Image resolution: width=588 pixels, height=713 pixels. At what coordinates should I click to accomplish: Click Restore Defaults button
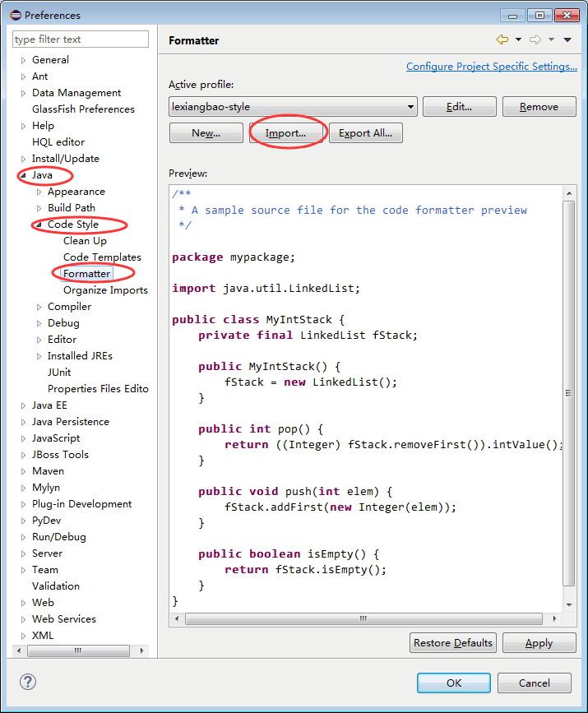(x=453, y=643)
